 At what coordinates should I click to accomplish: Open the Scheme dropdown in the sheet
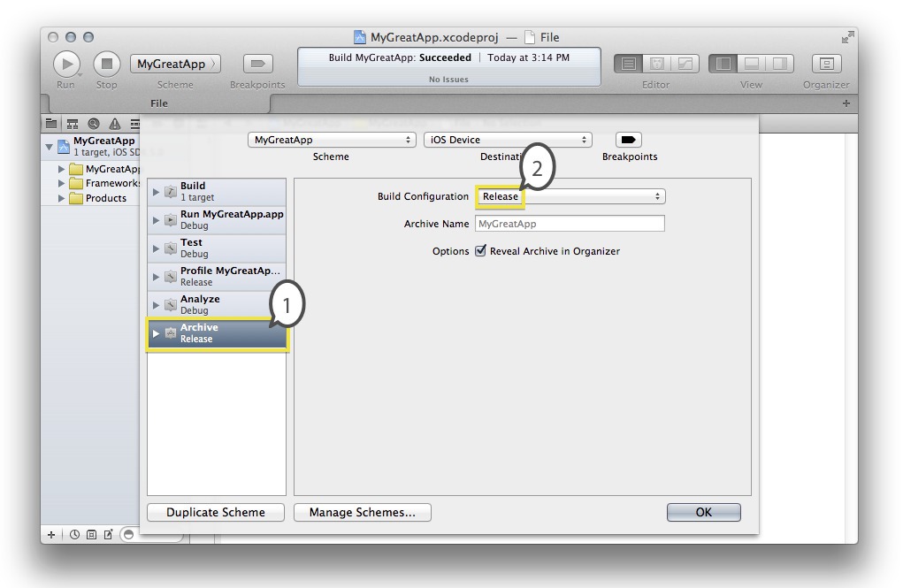(x=332, y=140)
